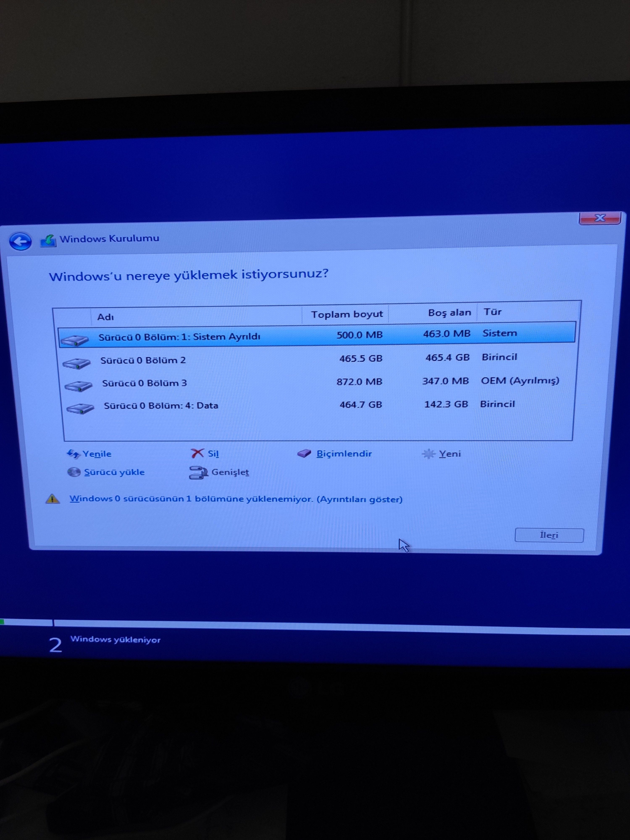
Task: Select partition Sürücü 0 Bölüm 4 Data
Action: [x=161, y=406]
